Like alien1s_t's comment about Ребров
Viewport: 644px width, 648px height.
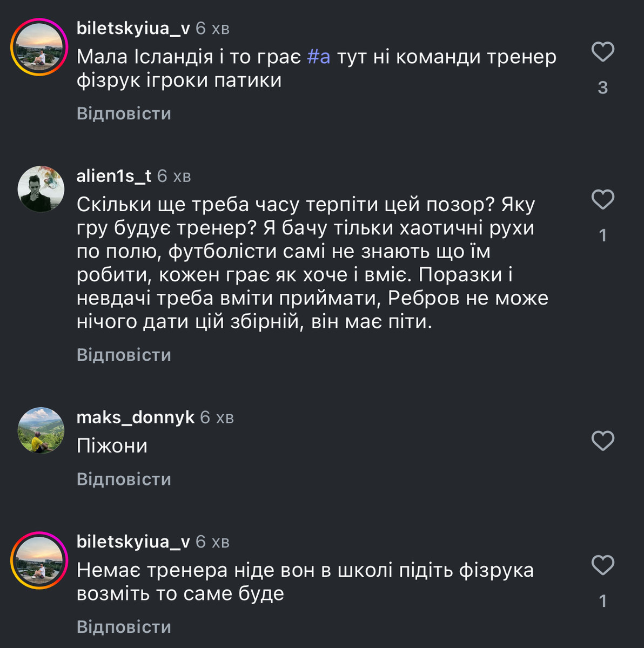(602, 200)
